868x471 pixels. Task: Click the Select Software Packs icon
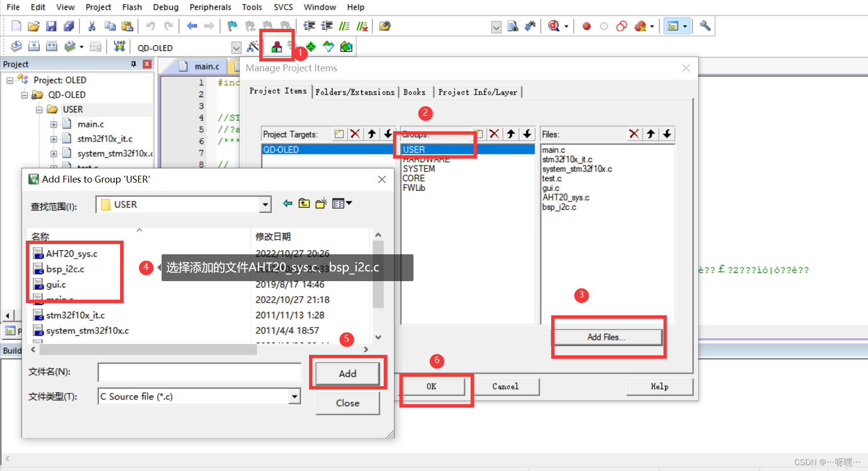[329, 46]
